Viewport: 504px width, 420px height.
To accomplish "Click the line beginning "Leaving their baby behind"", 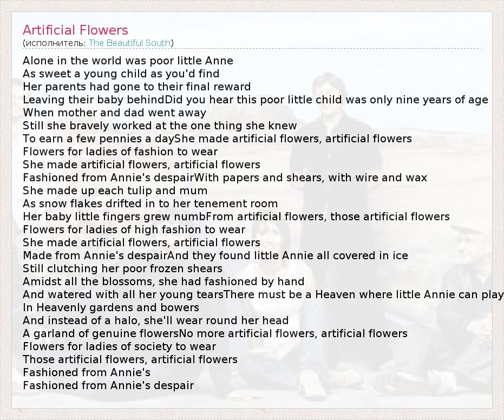I will tap(255, 100).
